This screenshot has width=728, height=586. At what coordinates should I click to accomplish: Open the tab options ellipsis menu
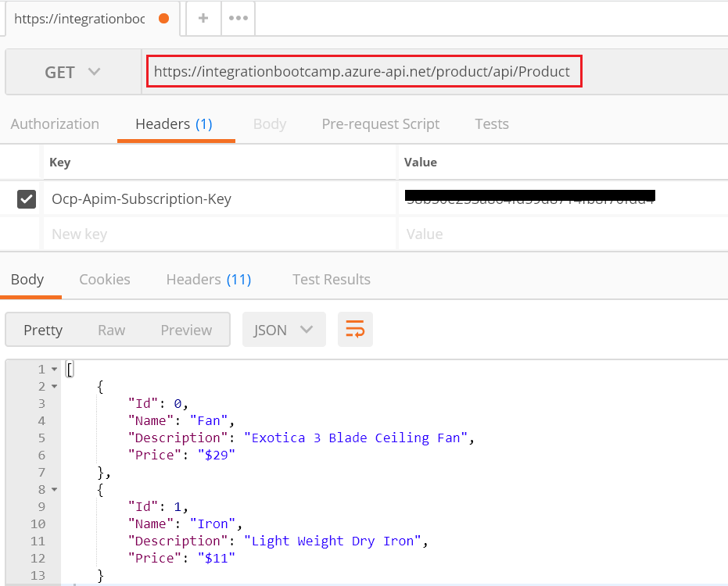pyautogui.click(x=238, y=18)
